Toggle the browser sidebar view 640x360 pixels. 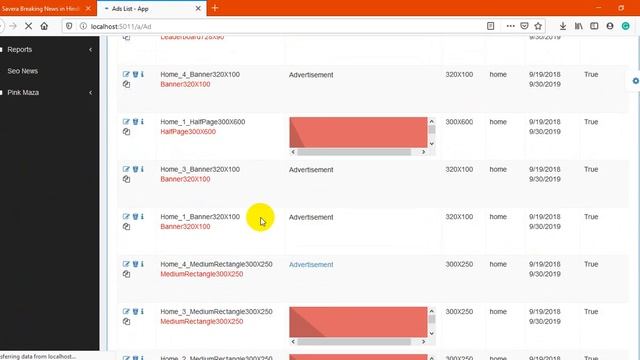click(594, 26)
